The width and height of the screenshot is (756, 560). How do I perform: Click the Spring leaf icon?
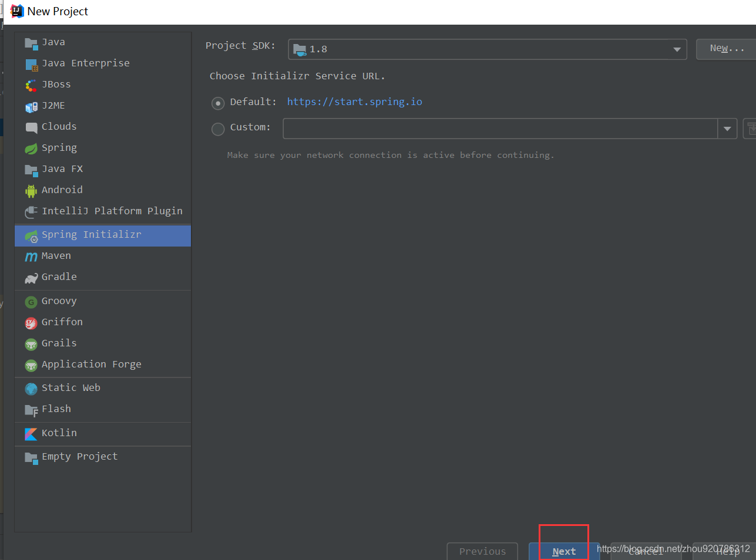[31, 149]
